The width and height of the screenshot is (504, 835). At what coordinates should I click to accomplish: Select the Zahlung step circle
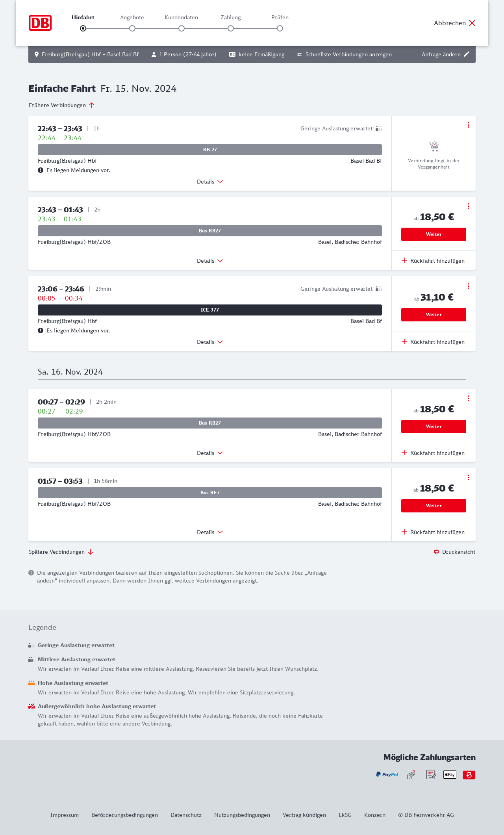point(231,28)
